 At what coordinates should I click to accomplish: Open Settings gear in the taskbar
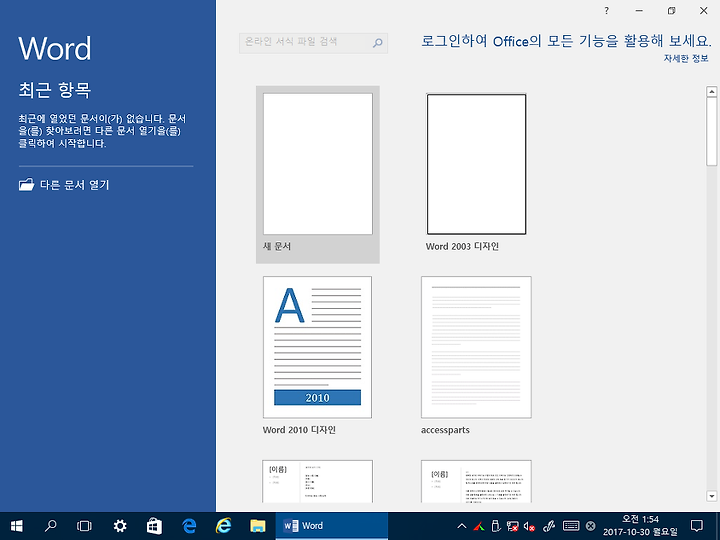pyautogui.click(x=120, y=526)
